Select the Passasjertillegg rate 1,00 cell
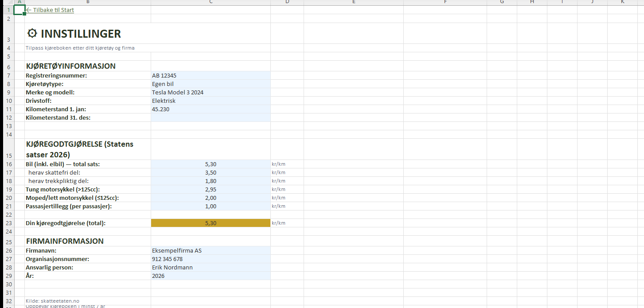This screenshot has width=644, height=308. (x=211, y=206)
